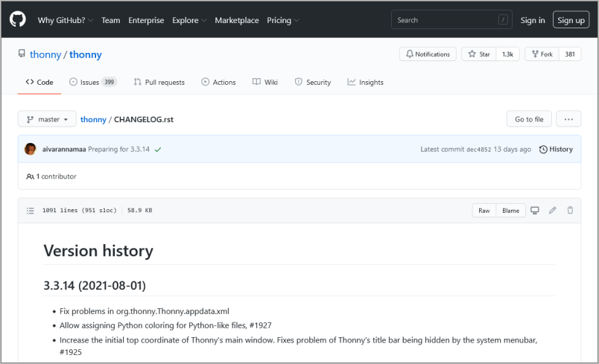This screenshot has height=364, width=599.
Task: Click the repository icon beside thonny
Action: click(x=22, y=54)
